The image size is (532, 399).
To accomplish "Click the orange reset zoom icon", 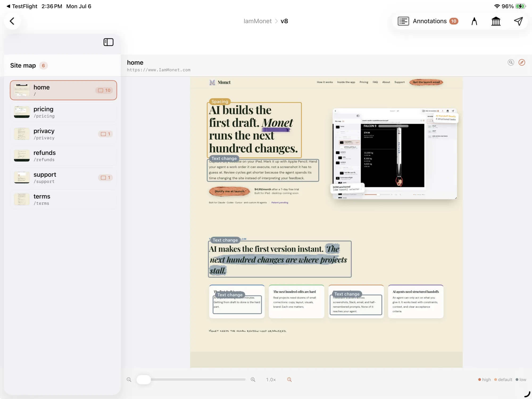I will pos(289,380).
